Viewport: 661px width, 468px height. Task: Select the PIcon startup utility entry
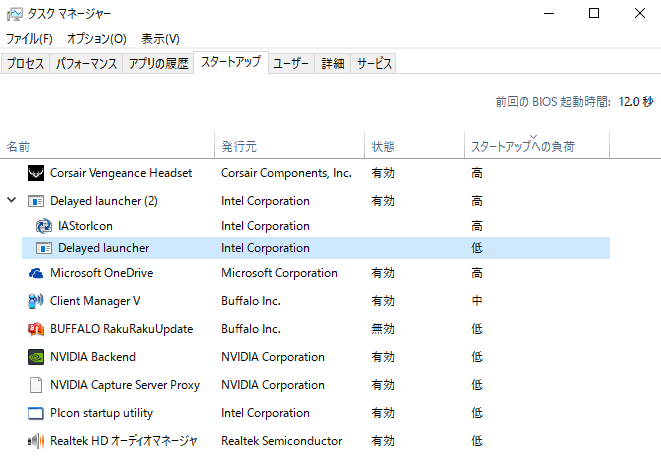101,413
